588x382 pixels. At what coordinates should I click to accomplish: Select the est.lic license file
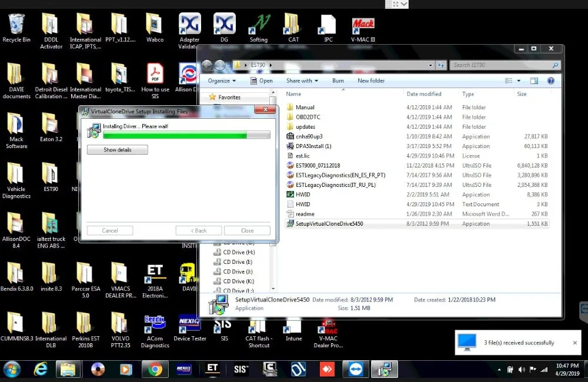pos(416,156)
